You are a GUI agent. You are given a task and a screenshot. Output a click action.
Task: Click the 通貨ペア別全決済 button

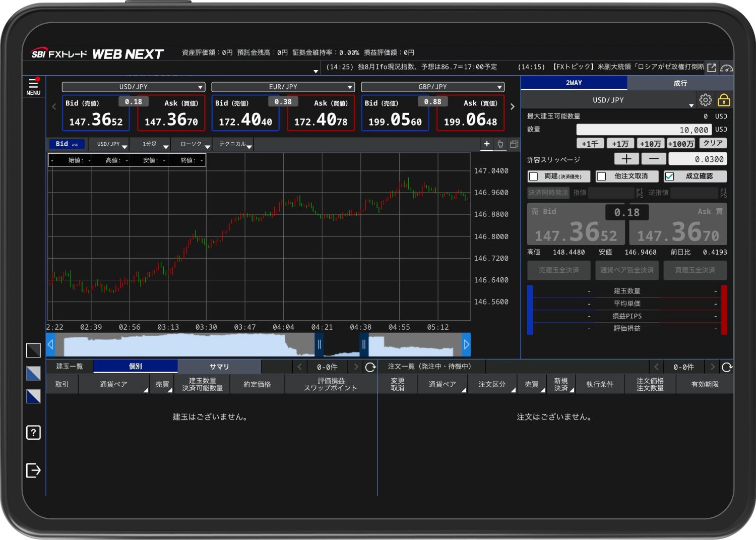627,270
